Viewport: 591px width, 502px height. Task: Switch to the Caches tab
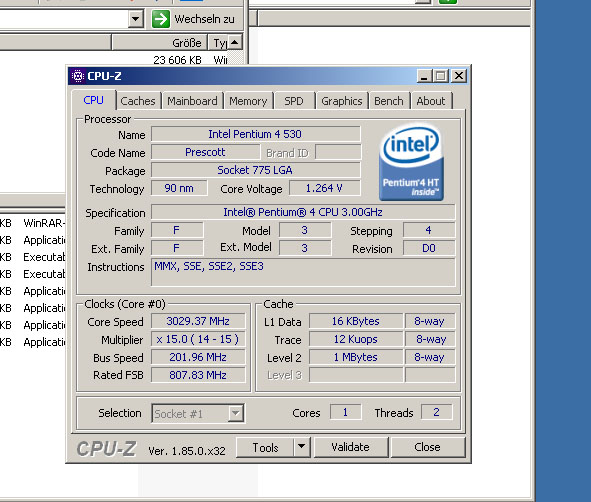point(138,101)
